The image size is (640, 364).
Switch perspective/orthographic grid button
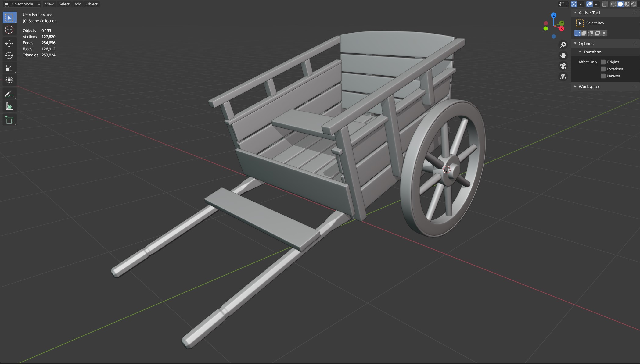pyautogui.click(x=563, y=77)
